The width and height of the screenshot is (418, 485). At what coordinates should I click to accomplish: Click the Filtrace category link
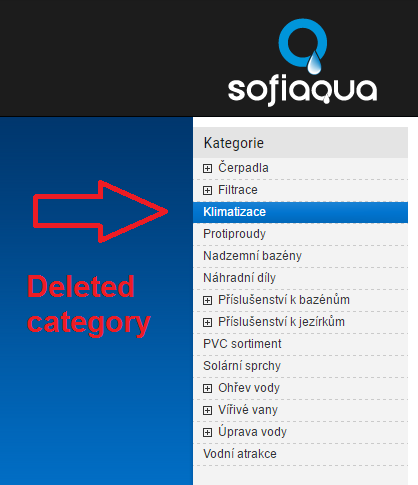coord(238,190)
